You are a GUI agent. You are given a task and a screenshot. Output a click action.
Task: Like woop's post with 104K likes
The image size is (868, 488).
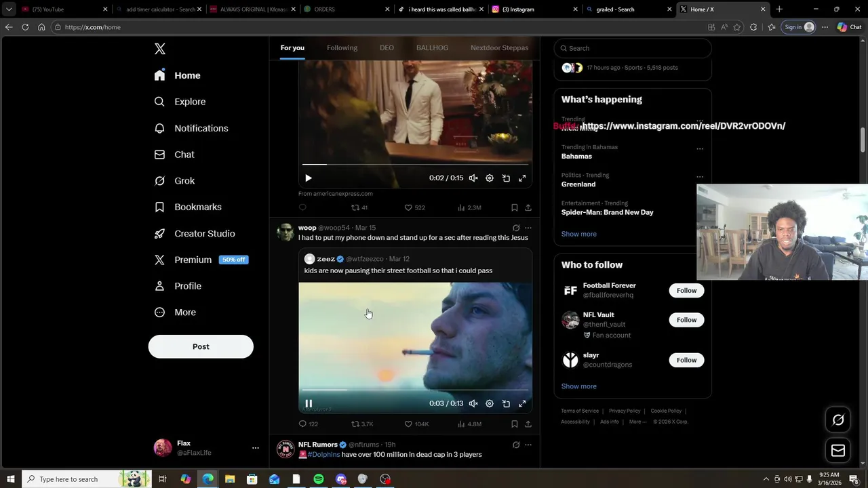pos(416,424)
